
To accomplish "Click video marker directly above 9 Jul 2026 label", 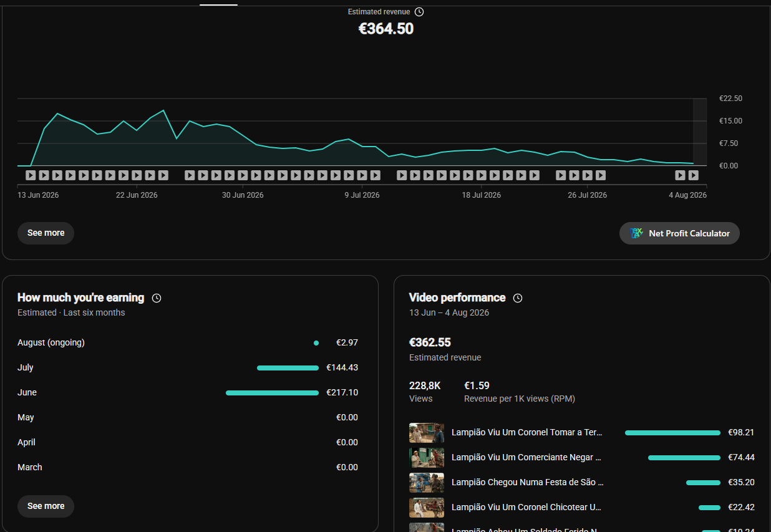I will point(362,175).
